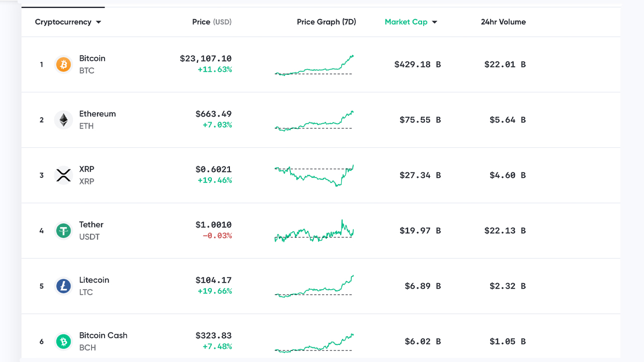Click XRP price $0.6021
The width and height of the screenshot is (644, 362).
214,169
